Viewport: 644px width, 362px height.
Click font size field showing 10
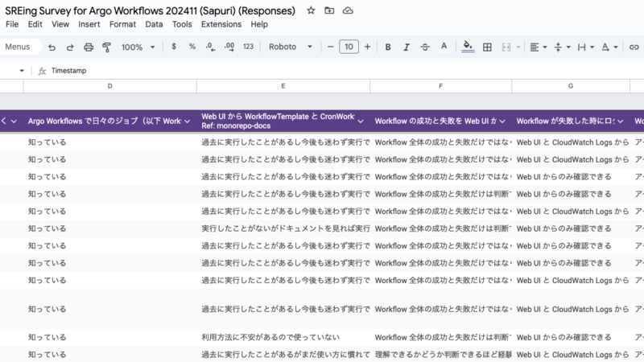[x=349, y=47]
